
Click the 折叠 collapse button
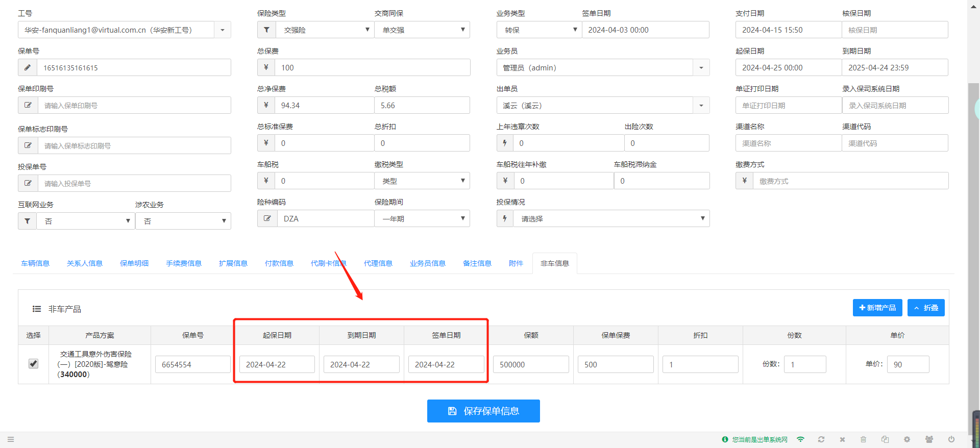click(926, 308)
